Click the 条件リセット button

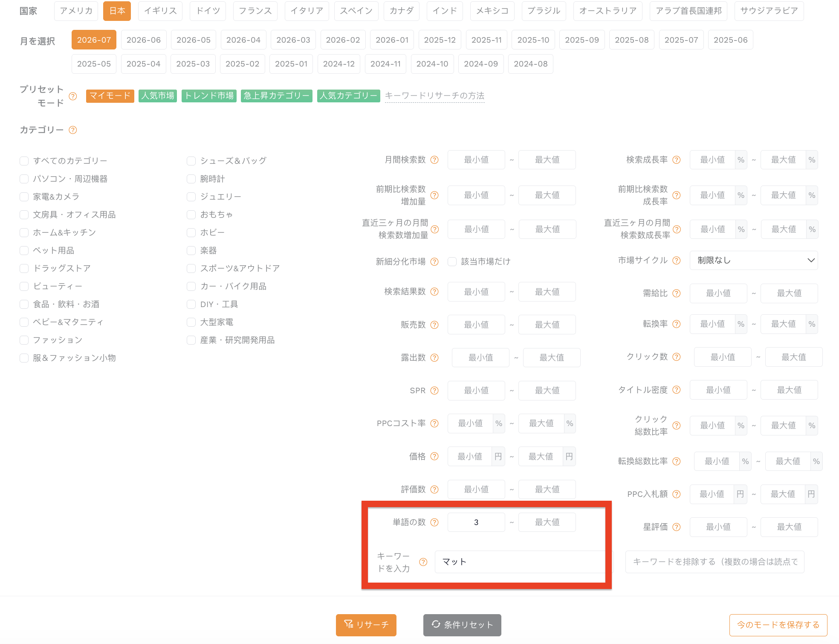pyautogui.click(x=462, y=625)
